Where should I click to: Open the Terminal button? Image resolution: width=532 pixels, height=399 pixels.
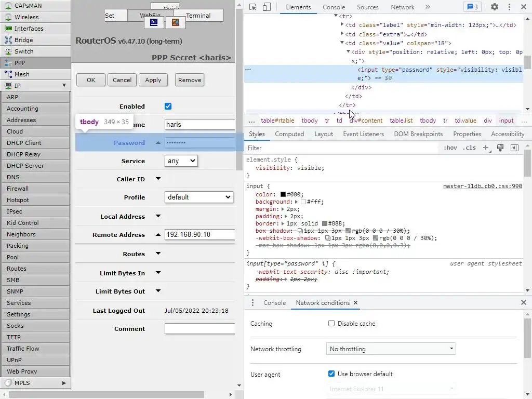(198, 16)
